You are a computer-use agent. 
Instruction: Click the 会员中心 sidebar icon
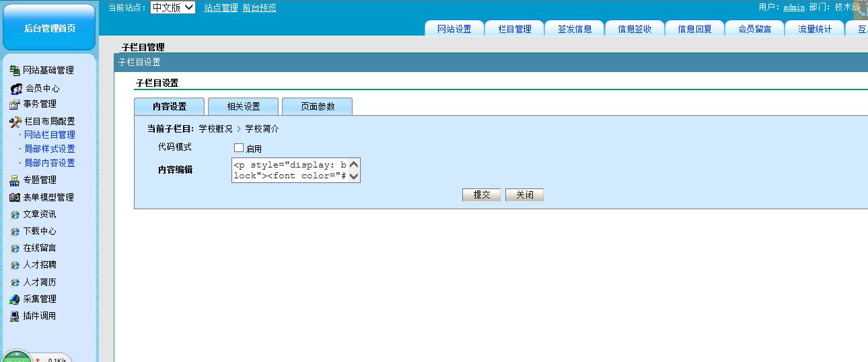[x=16, y=89]
